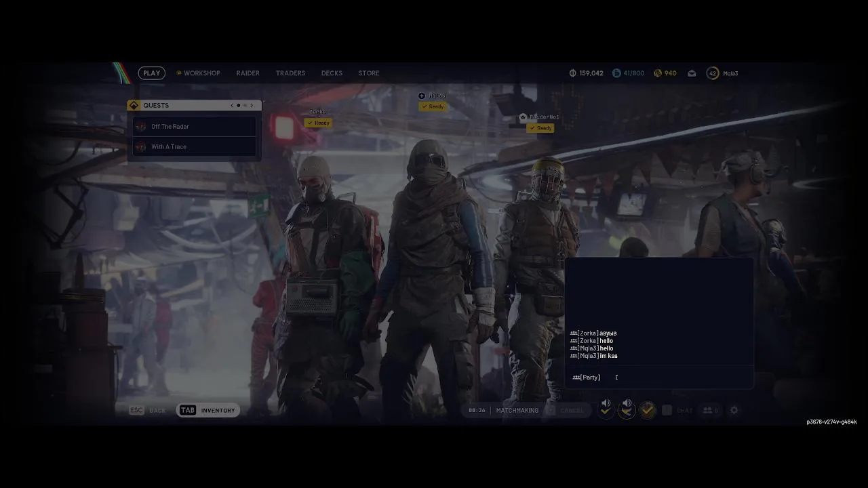Click RaiderNo1's Ready status badge

coord(540,128)
